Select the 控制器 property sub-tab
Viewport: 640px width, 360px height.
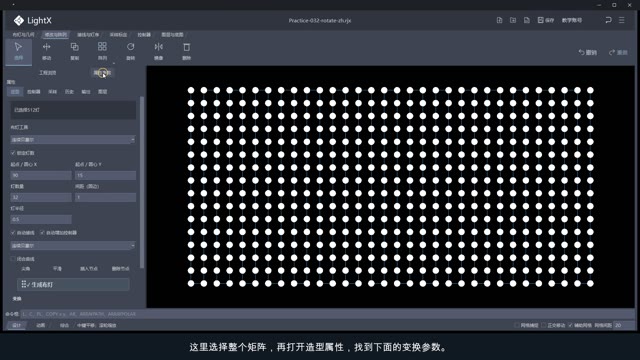tap(33, 92)
